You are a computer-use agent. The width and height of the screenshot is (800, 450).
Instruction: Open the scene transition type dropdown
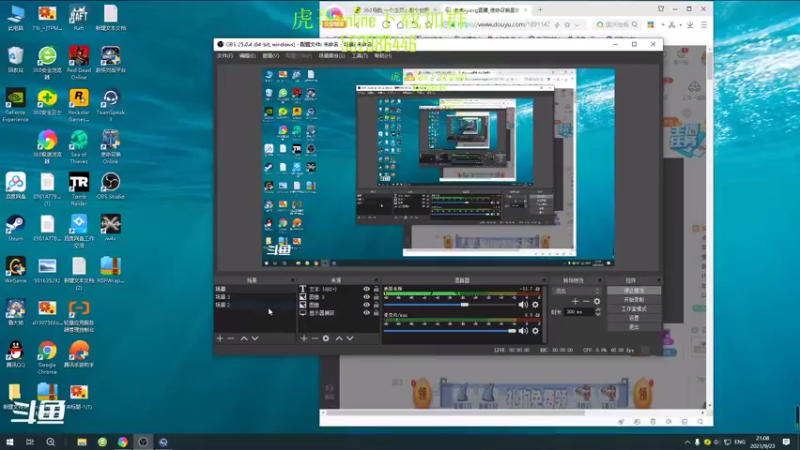[x=577, y=291]
